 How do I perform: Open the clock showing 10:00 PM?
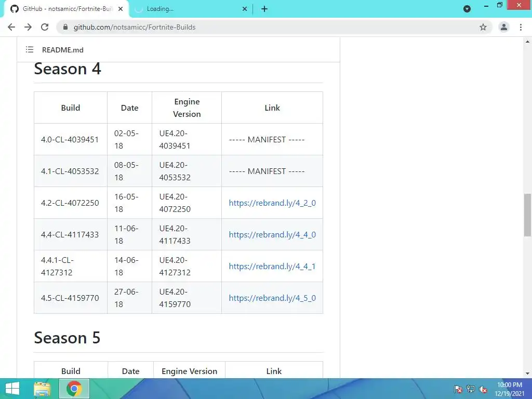click(509, 389)
